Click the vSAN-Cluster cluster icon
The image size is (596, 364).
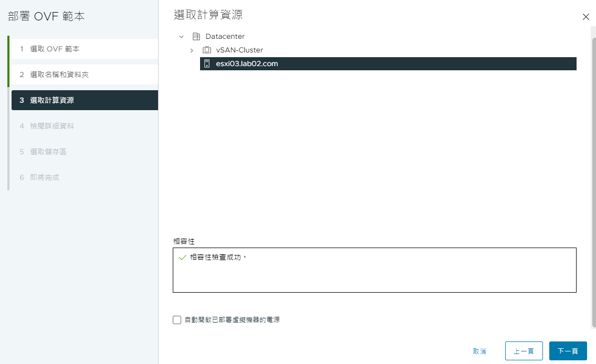click(x=207, y=50)
